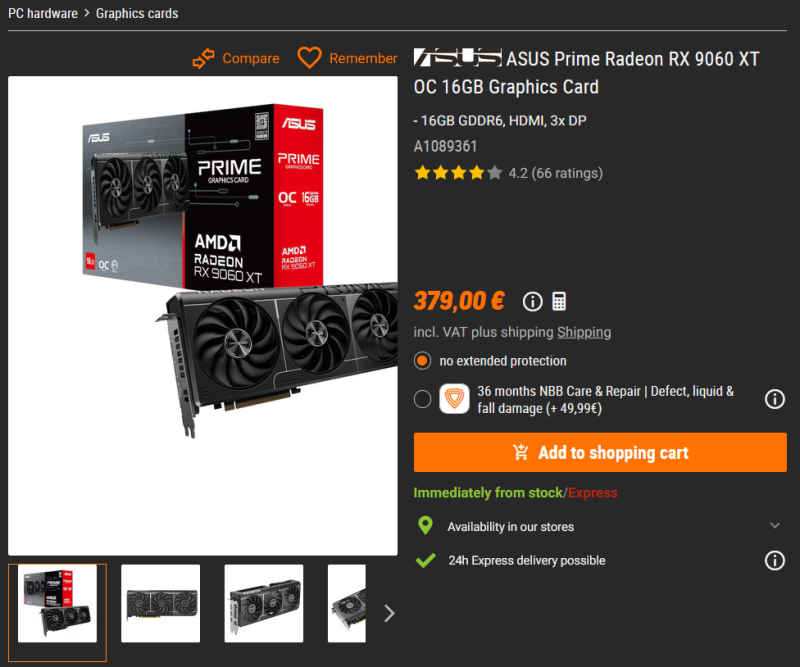
Task: Click the Compare arrows icon
Action: (x=204, y=58)
